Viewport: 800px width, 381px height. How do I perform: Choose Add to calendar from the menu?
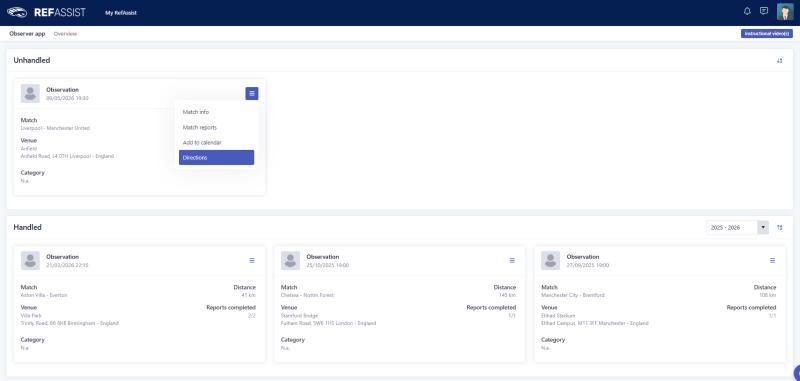pyautogui.click(x=216, y=142)
